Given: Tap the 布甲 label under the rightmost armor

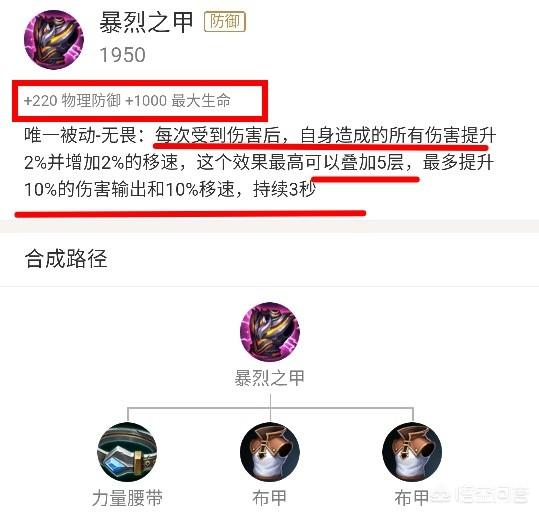Looking at the screenshot, I should [x=412, y=498].
